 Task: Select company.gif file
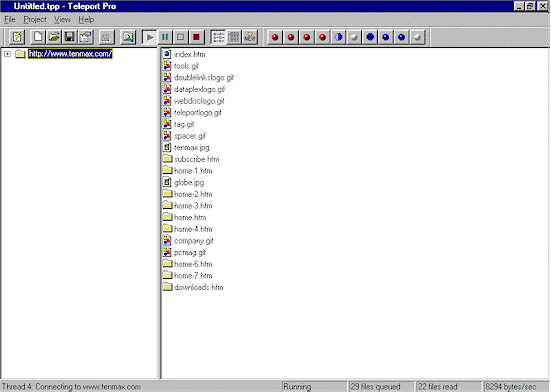(194, 241)
